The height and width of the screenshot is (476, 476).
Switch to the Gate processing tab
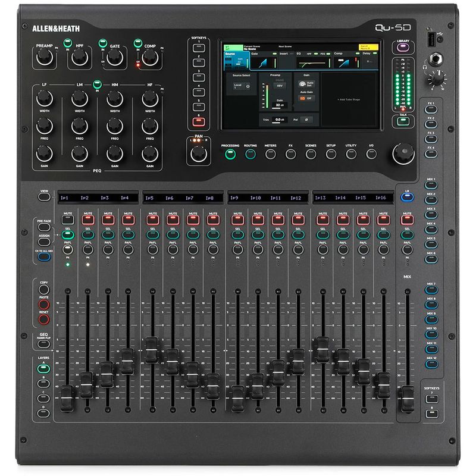256,53
